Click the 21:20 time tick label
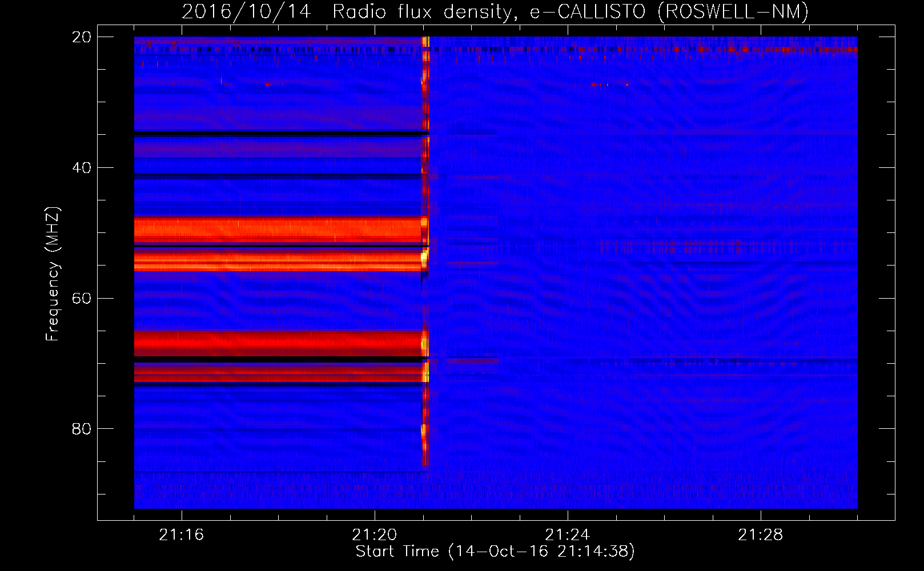924x571 pixels. 374,535
